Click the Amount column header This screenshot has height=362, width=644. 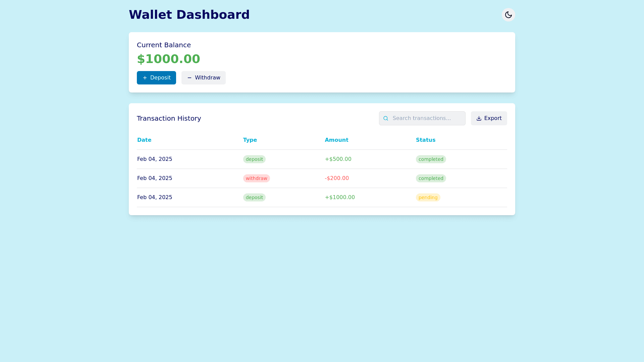pyautogui.click(x=336, y=140)
